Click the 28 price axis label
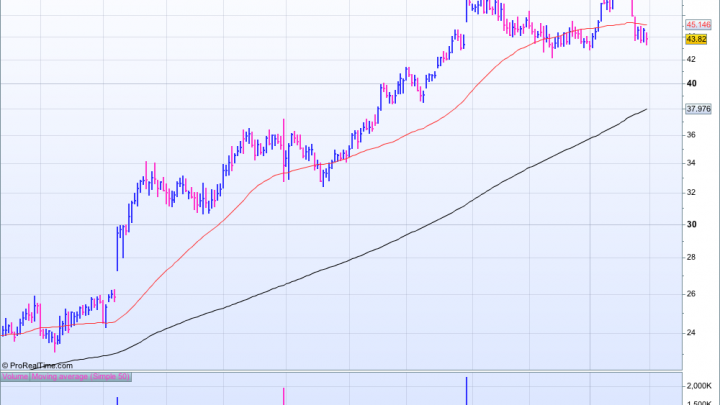The height and width of the screenshot is (405, 720). [691, 257]
